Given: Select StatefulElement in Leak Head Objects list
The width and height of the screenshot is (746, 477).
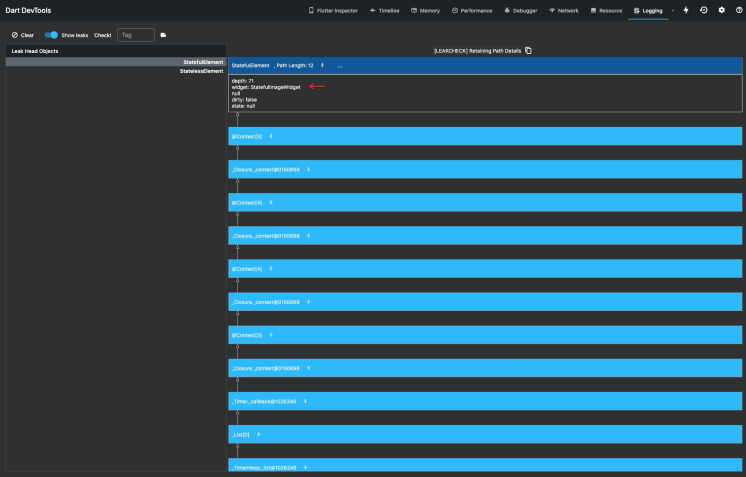Looking at the screenshot, I should [x=116, y=62].
